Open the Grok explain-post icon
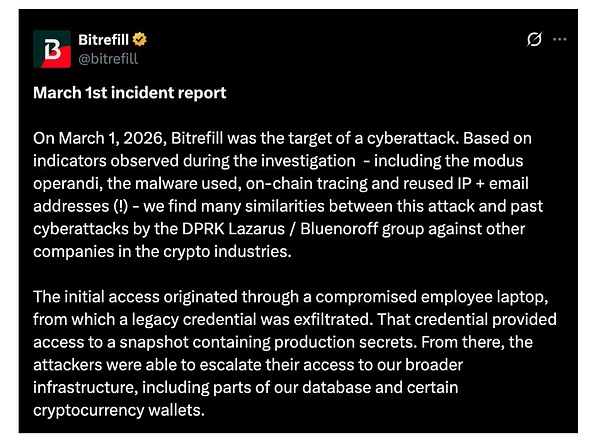 coord(533,40)
